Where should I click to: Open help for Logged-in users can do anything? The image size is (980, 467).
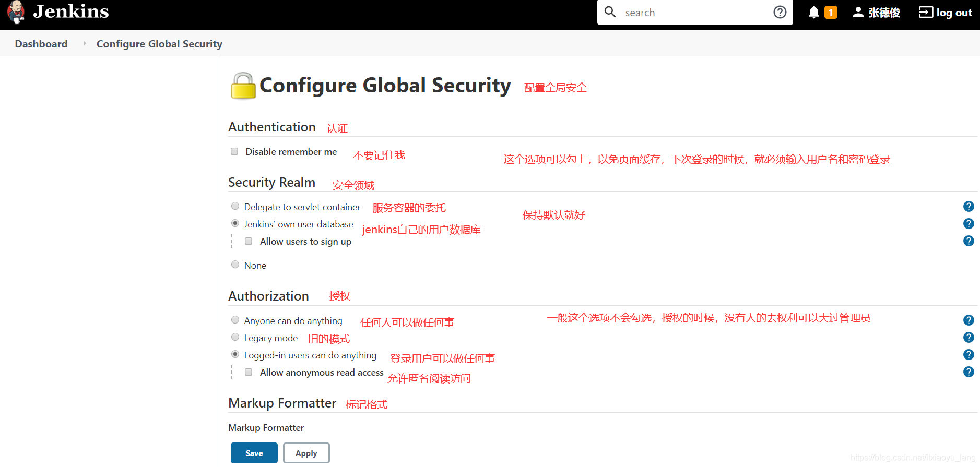tap(969, 355)
